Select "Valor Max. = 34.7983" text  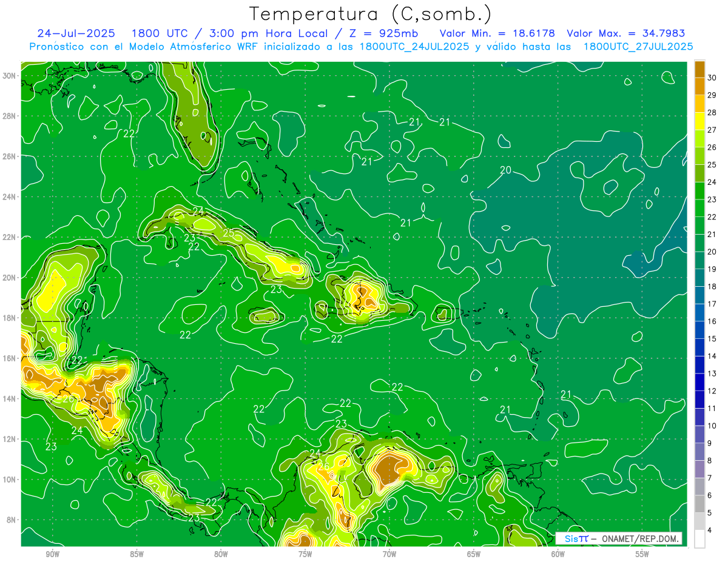[x=626, y=33]
